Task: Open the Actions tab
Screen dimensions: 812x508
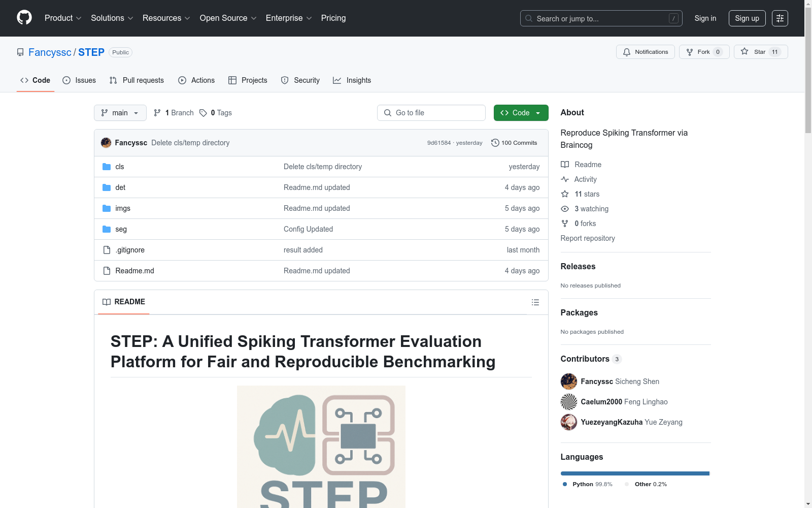Action: pos(196,80)
